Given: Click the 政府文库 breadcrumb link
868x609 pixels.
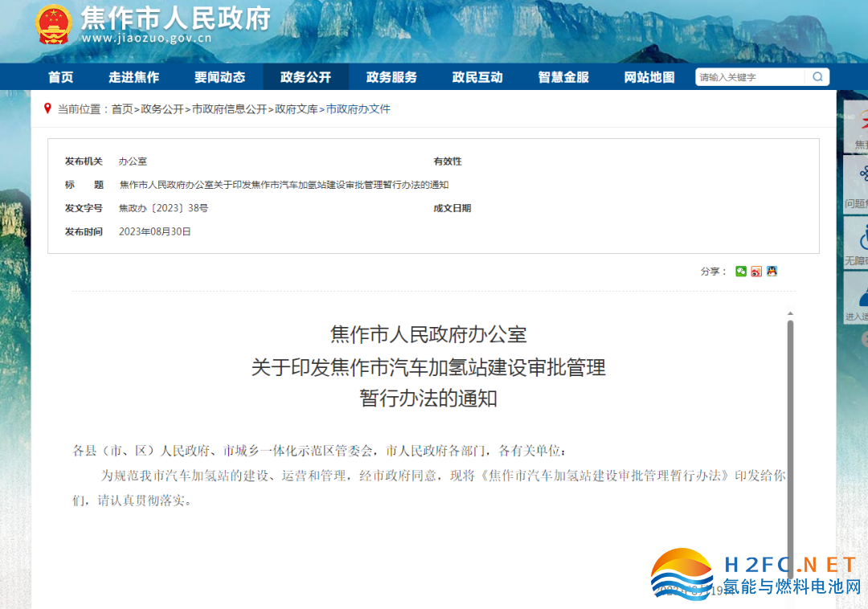Looking at the screenshot, I should pos(297,109).
